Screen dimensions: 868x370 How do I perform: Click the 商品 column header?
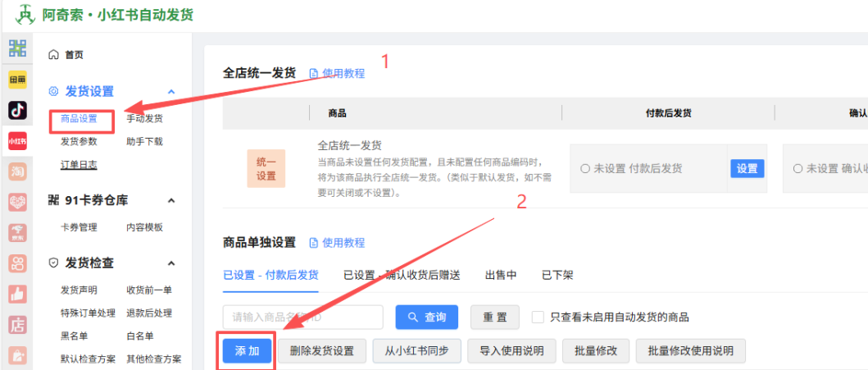(337, 113)
